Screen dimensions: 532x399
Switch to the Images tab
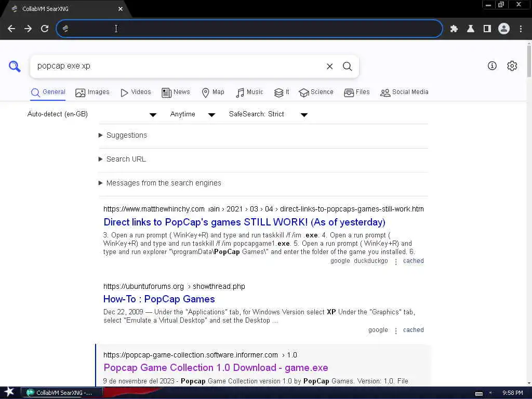pyautogui.click(x=92, y=92)
